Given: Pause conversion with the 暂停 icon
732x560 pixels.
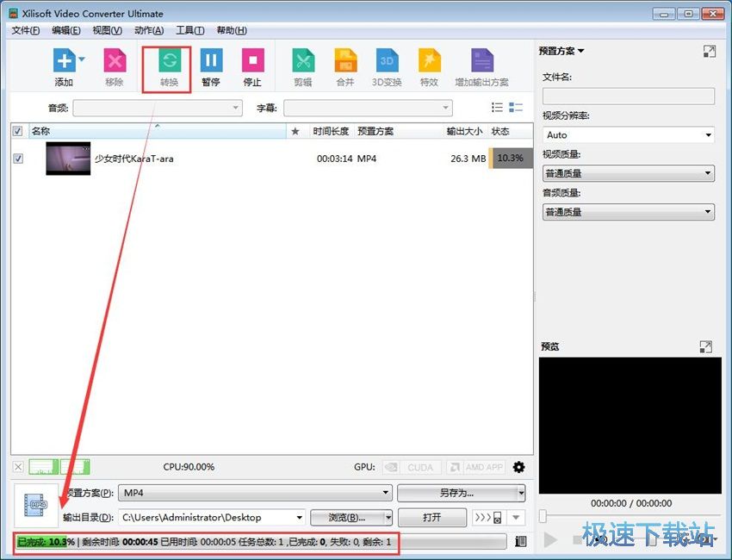Looking at the screenshot, I should click(211, 60).
